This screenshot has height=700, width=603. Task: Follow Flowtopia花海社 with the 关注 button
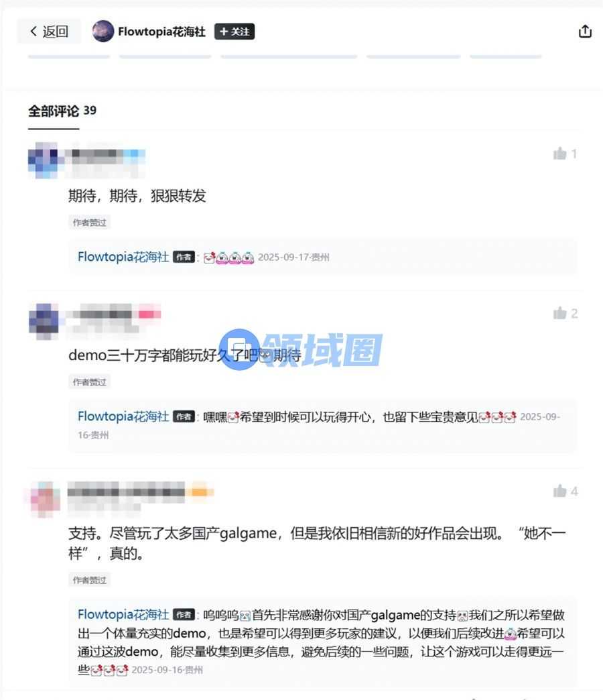pos(234,32)
